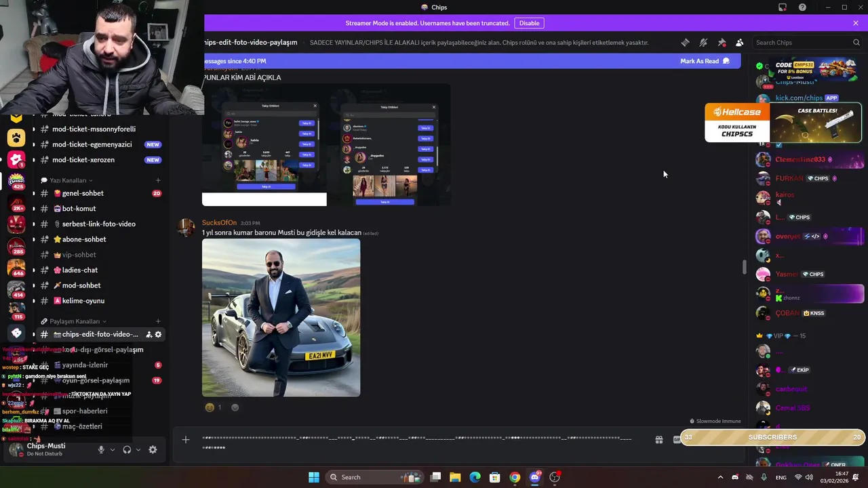
Task: Click the gift icon in message box
Action: coord(658,440)
